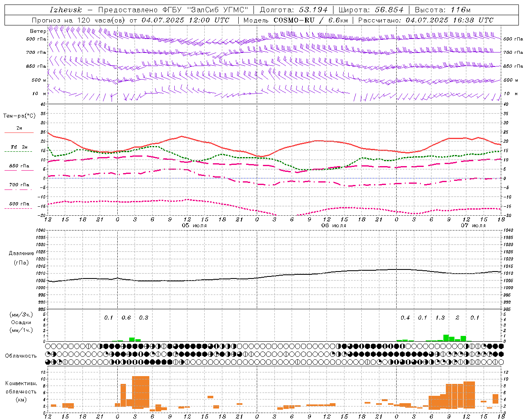Click the 'Осадки' precipitation label
525x420 pixels.
pyautogui.click(x=21, y=322)
